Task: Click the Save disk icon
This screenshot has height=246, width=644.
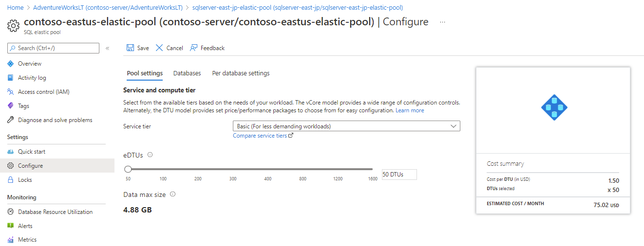Action: pos(131,48)
